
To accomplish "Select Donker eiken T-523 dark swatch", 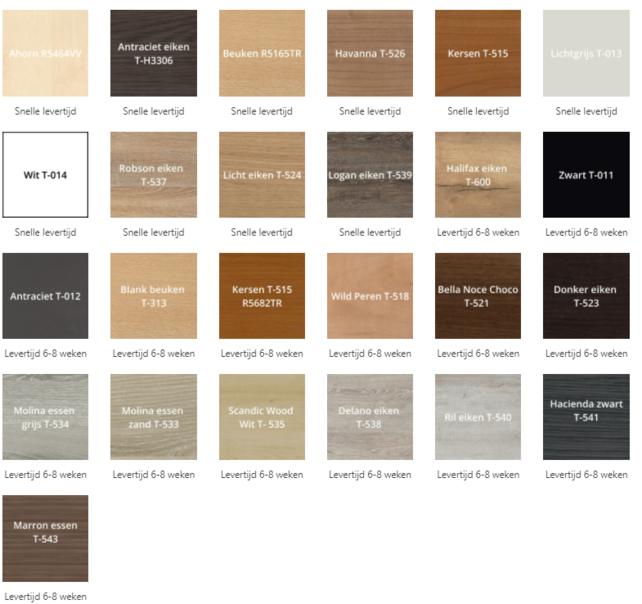I will 586,296.
